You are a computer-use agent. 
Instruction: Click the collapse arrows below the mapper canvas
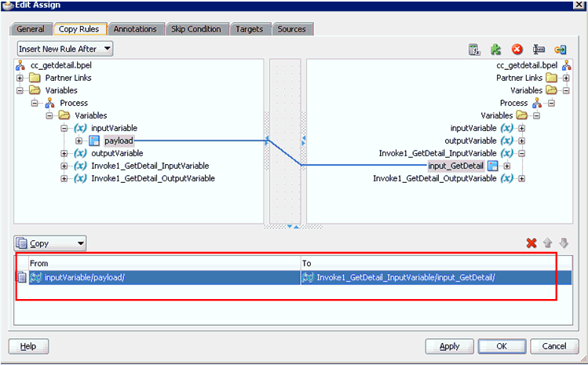[293, 227]
